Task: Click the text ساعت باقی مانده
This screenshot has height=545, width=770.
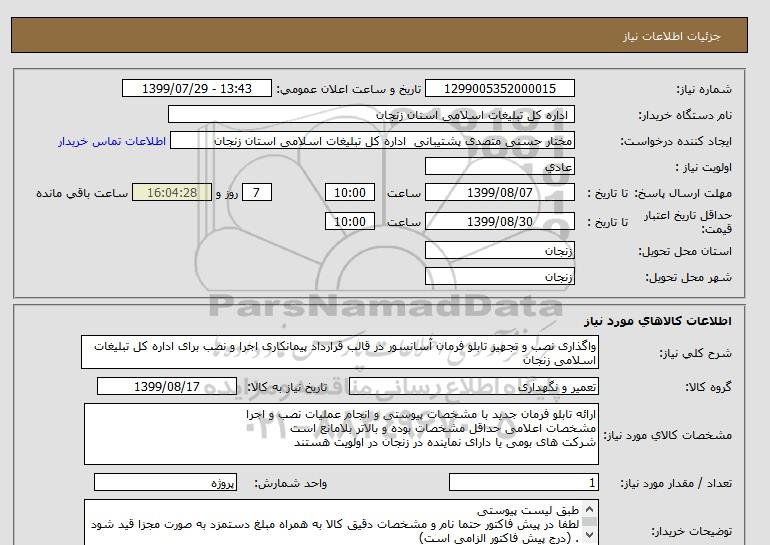Action: click(82, 193)
